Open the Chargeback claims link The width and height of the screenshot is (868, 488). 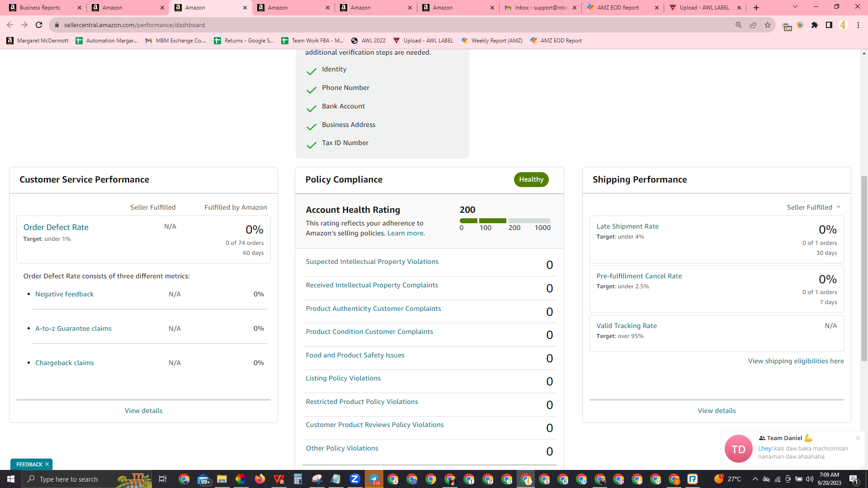click(65, 363)
